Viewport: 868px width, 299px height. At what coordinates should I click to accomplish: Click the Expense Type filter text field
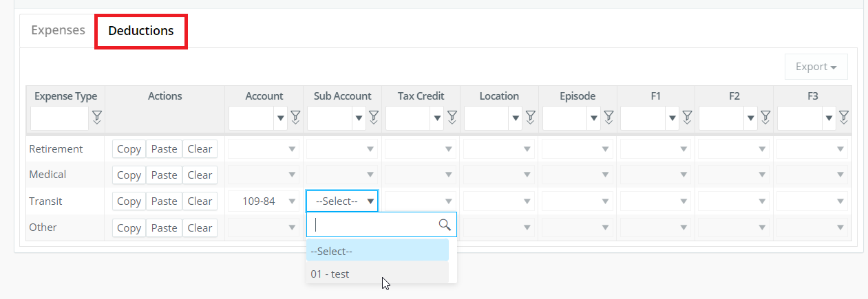(x=60, y=118)
